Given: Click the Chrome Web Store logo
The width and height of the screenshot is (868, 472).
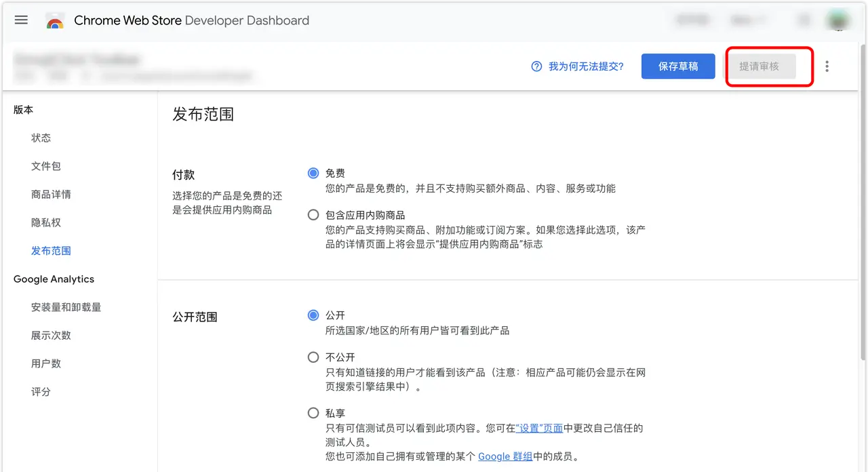Looking at the screenshot, I should pos(56,20).
